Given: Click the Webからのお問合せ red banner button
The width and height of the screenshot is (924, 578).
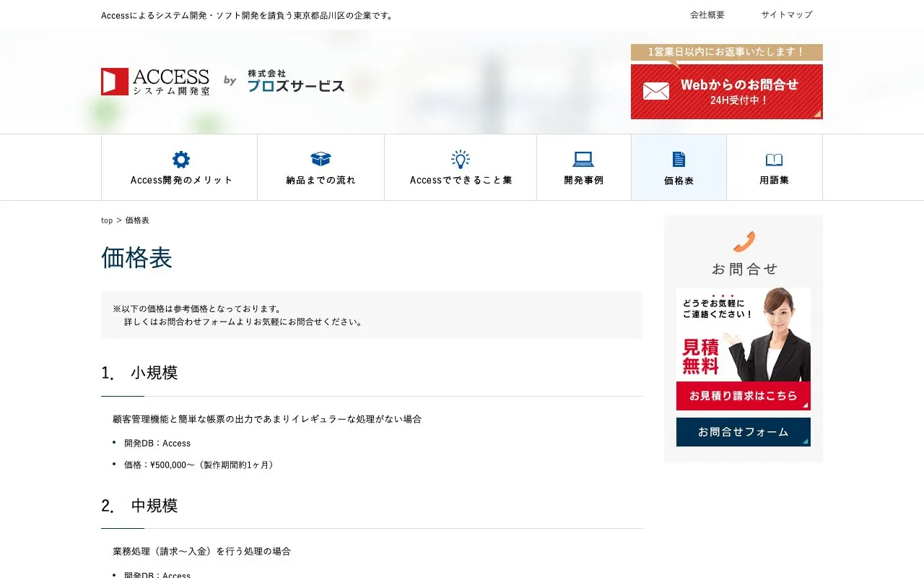Looking at the screenshot, I should 727,92.
